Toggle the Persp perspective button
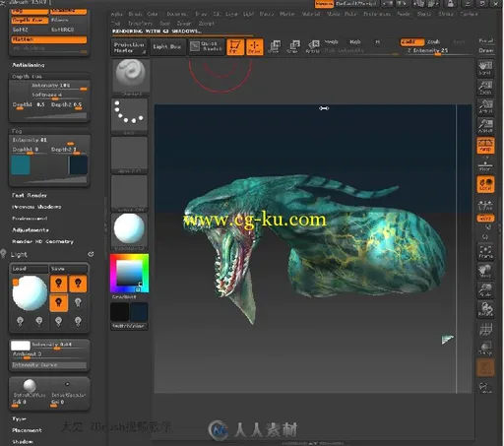 coord(485,146)
